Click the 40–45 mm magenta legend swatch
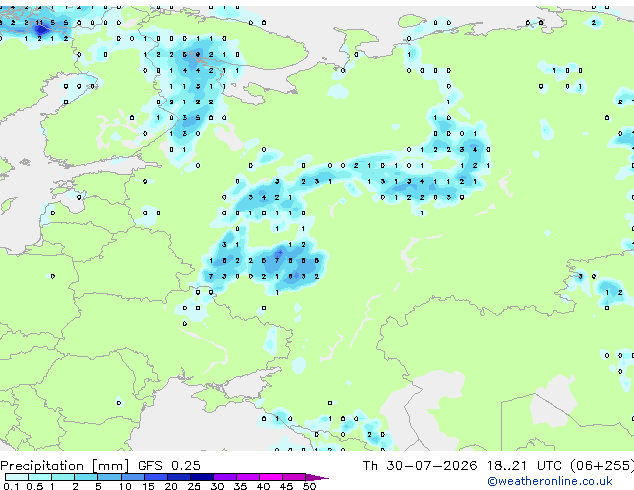 point(271,477)
